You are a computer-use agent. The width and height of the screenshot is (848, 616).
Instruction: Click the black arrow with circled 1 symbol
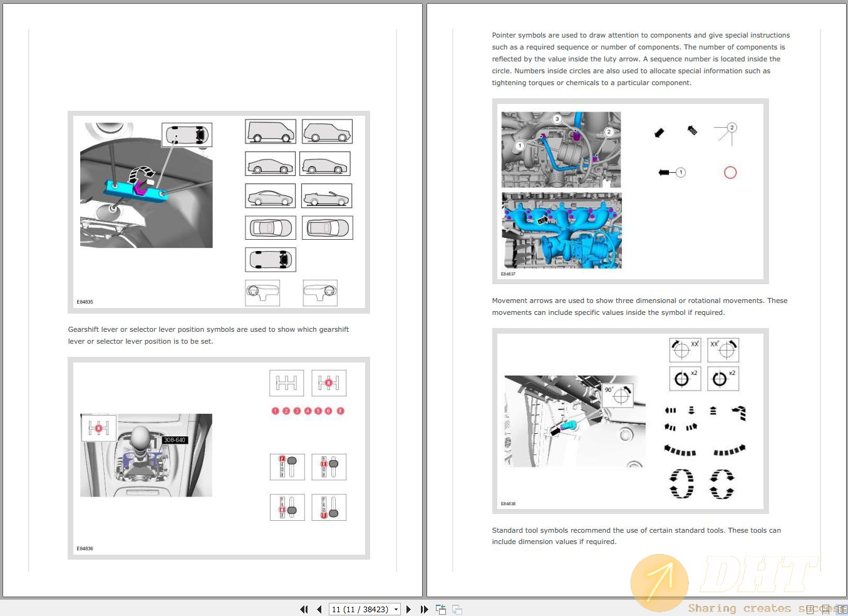pos(672,172)
